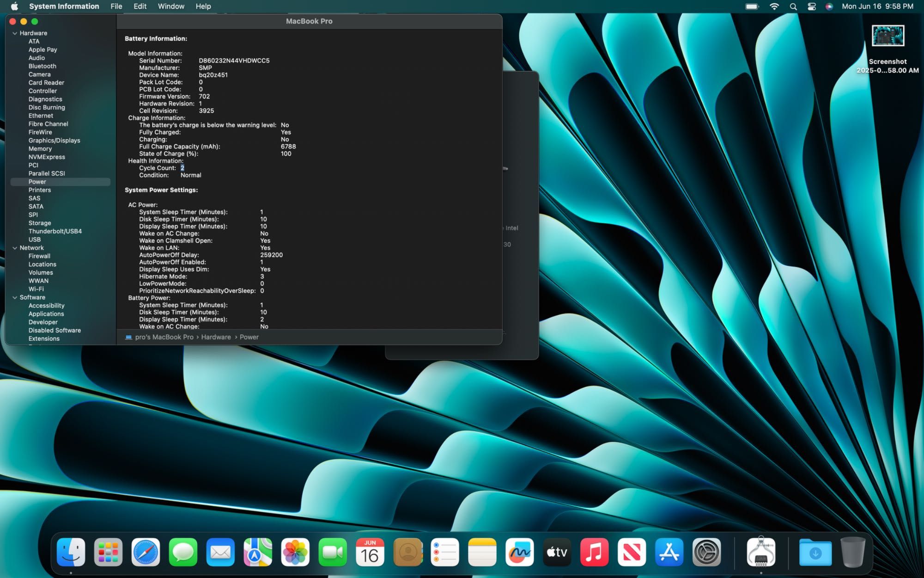Click the serial number D860232N44VHDWCC5
This screenshot has height=578, width=924.
click(x=234, y=61)
